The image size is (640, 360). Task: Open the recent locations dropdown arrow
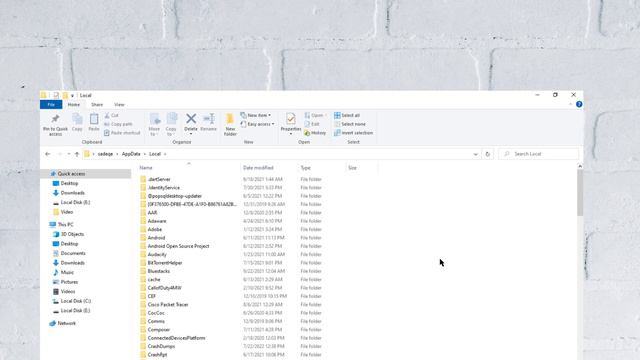pos(69,154)
